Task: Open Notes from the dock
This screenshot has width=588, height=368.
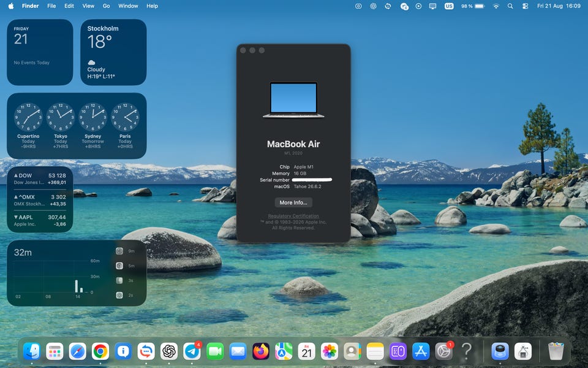Action: coord(375,351)
